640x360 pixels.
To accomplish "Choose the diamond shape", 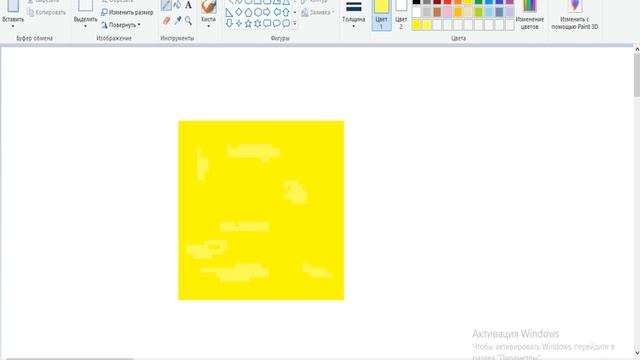I will [x=239, y=13].
